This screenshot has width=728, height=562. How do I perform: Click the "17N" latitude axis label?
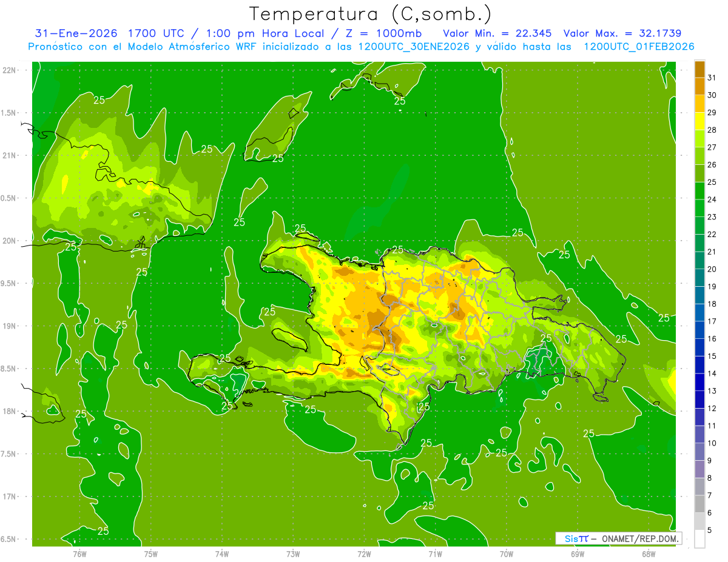[10, 497]
